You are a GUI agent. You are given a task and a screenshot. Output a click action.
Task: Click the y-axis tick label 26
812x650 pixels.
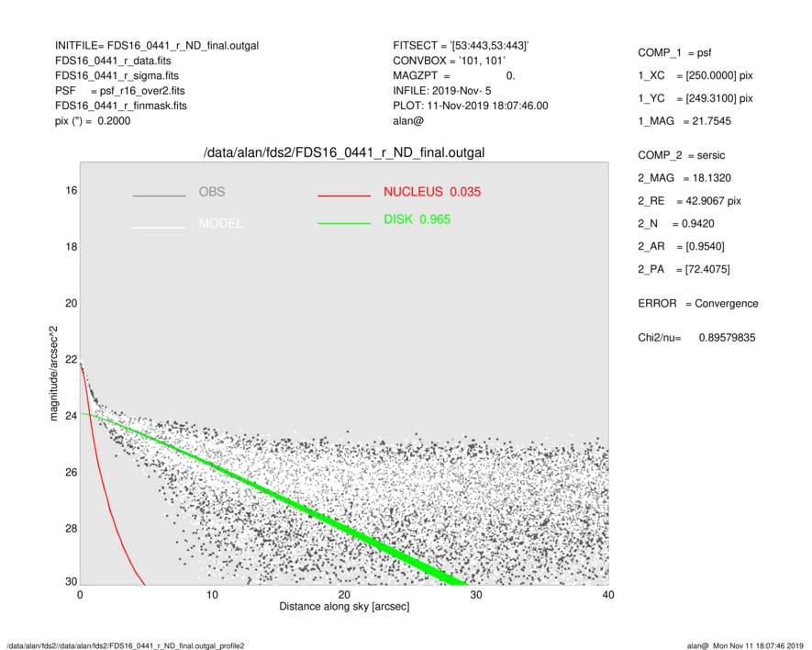click(x=71, y=473)
